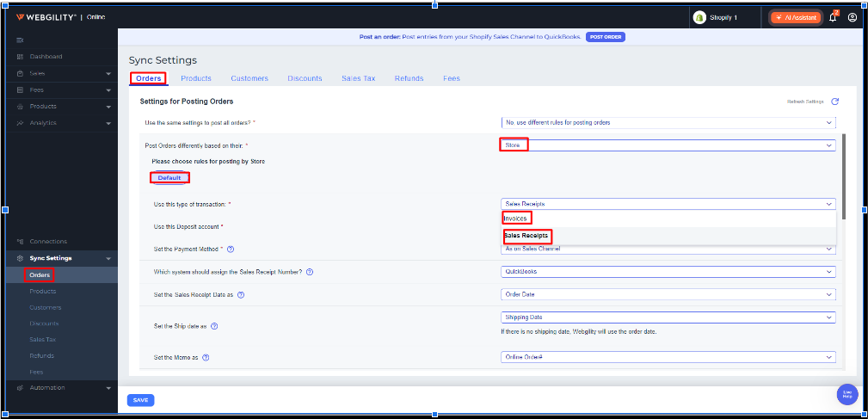Expand the Products sidebar section
The width and height of the screenshot is (868, 419).
(x=108, y=107)
